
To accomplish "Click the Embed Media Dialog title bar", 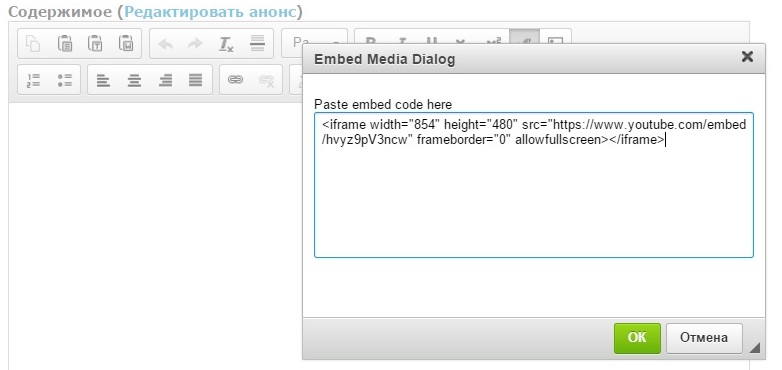I will click(x=534, y=59).
